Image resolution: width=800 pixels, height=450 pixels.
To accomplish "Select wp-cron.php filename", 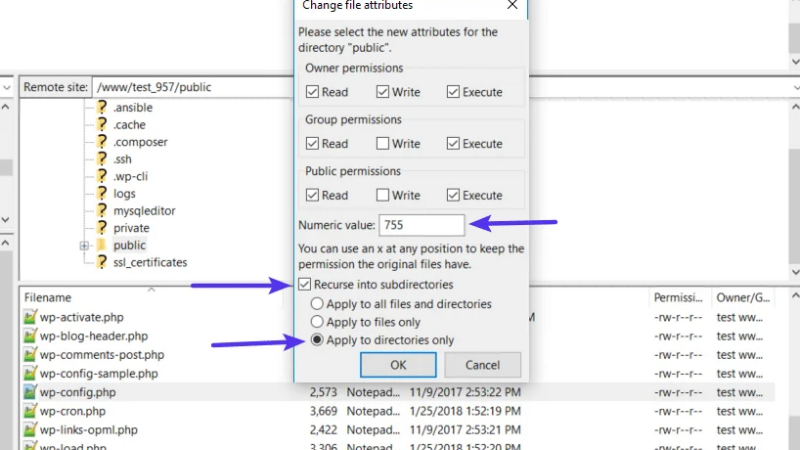I will pyautogui.click(x=72, y=411).
